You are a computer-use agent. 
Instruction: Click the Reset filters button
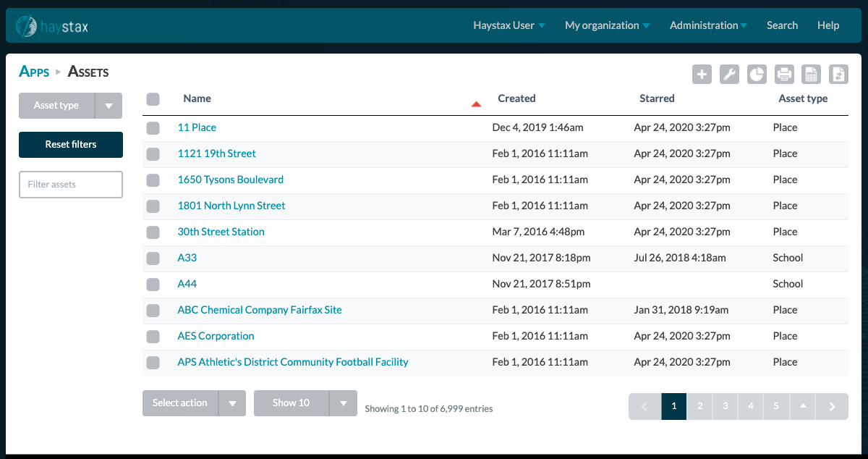(x=70, y=145)
